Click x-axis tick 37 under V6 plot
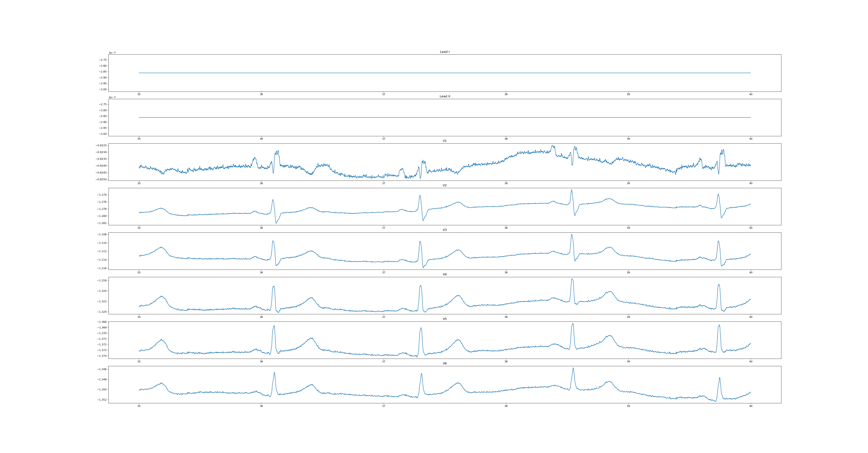 (384, 406)
